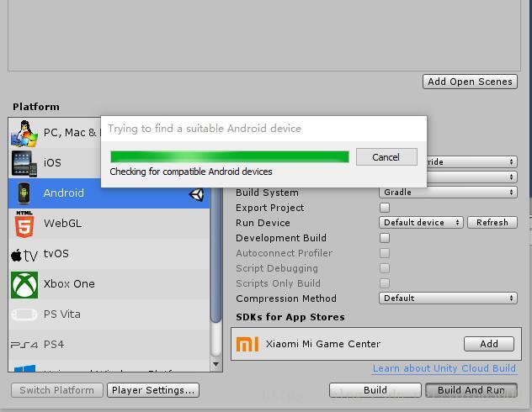Select the PS4 platform label
The image size is (532, 412).
(x=54, y=345)
